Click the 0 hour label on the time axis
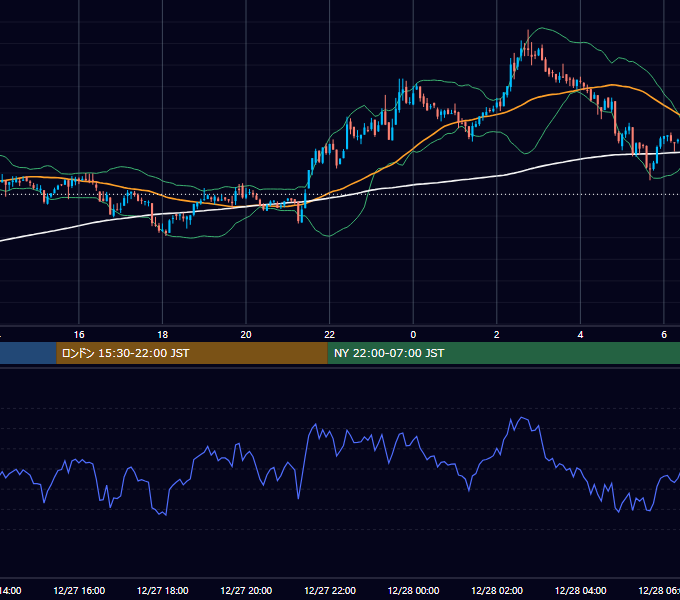The image size is (680, 600). (413, 335)
